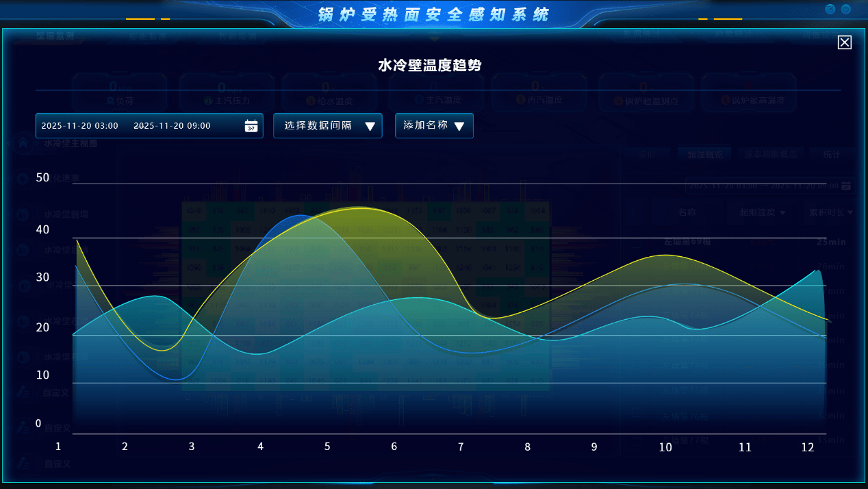
Task: Select the 统计 tab in background panel
Action: [832, 155]
